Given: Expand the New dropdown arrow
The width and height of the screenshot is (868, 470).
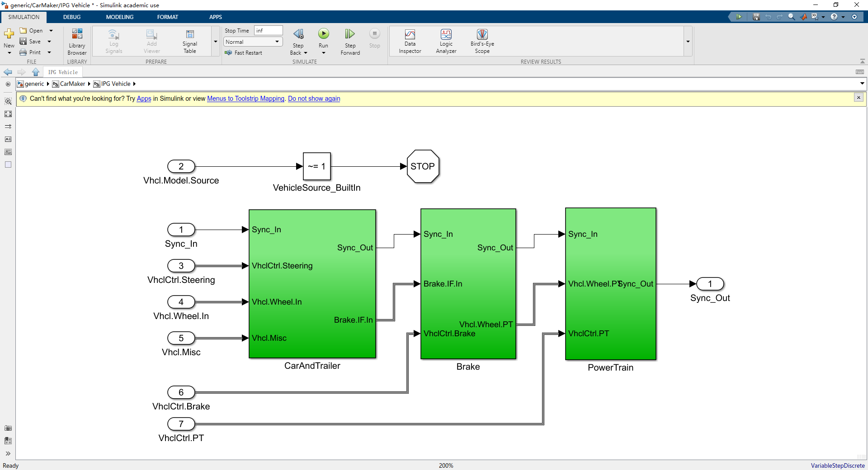Looking at the screenshot, I should [x=9, y=53].
